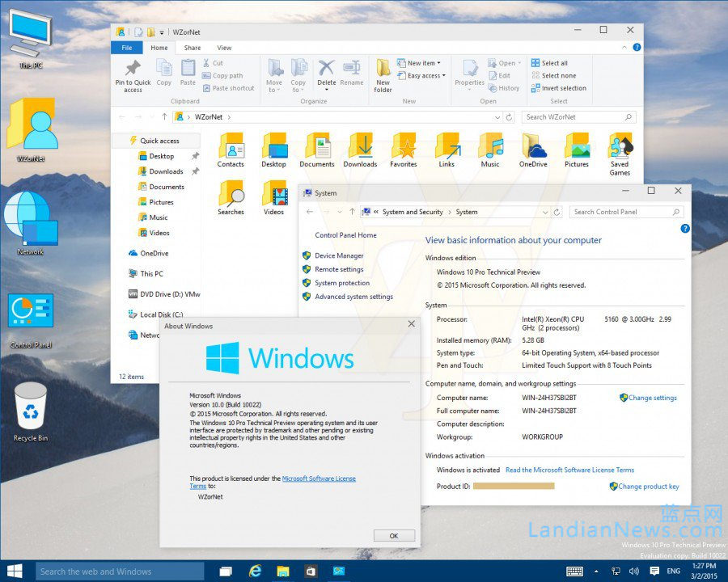Viewport: 728px width, 582px height.
Task: Click OK in the About Windows dialog
Action: click(x=394, y=535)
